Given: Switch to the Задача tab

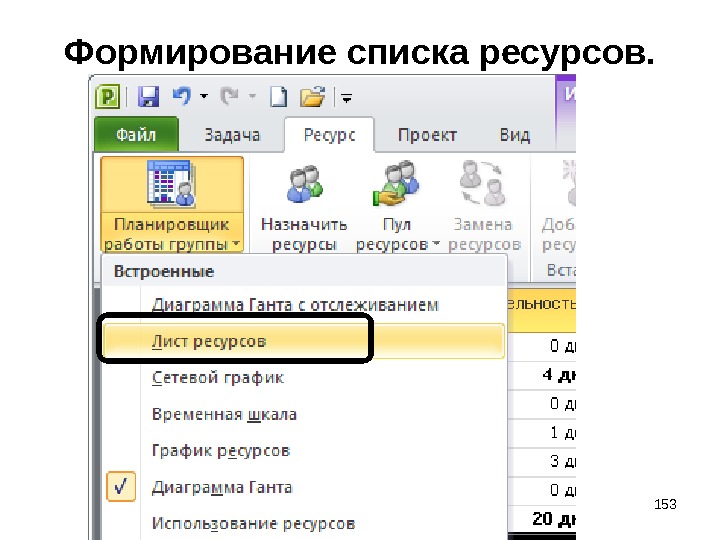Looking at the screenshot, I should point(232,135).
